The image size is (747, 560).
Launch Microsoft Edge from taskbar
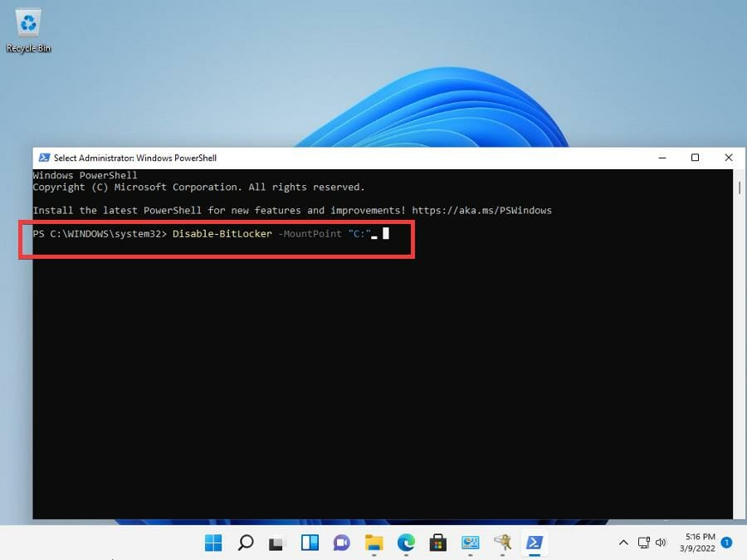[x=406, y=543]
